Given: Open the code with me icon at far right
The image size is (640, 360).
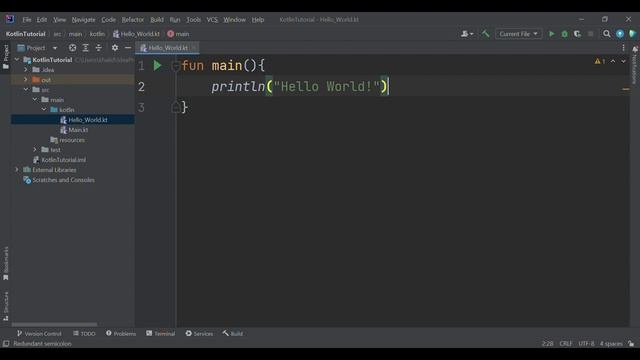Looking at the screenshot, I should click(x=632, y=34).
